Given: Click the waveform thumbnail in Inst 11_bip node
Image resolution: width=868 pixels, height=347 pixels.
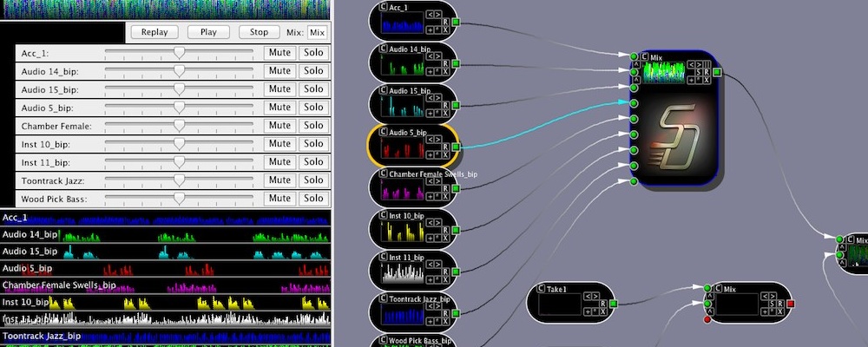Looking at the screenshot, I should pos(403,273).
